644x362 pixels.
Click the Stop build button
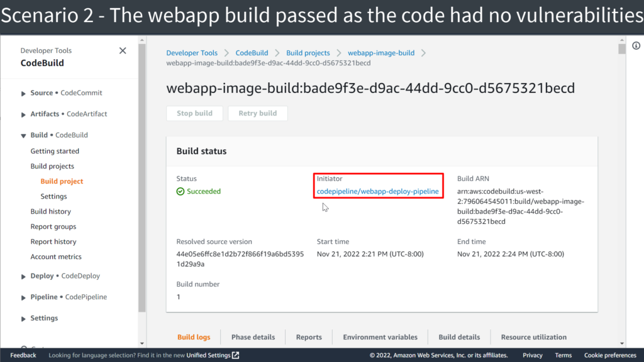pyautogui.click(x=195, y=113)
